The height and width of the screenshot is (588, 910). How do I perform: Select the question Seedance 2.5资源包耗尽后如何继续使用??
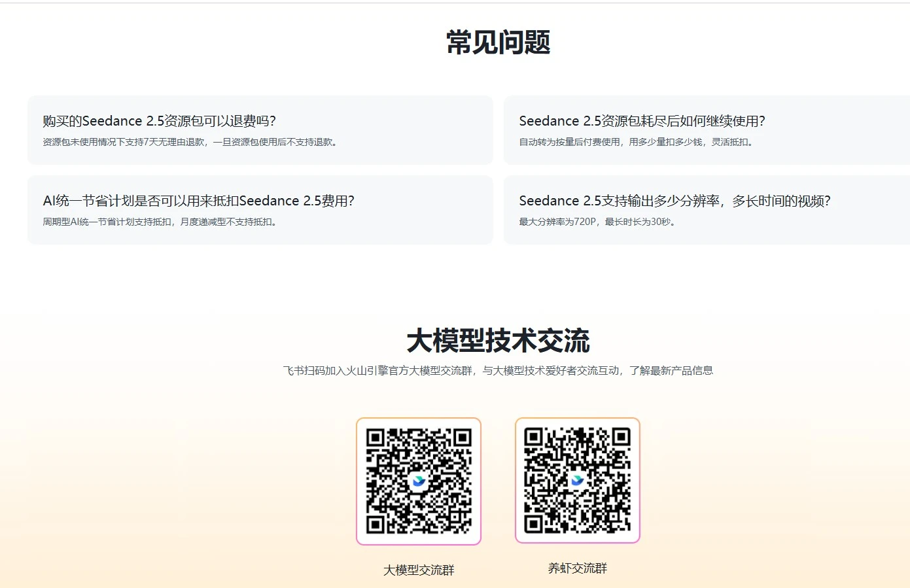642,121
